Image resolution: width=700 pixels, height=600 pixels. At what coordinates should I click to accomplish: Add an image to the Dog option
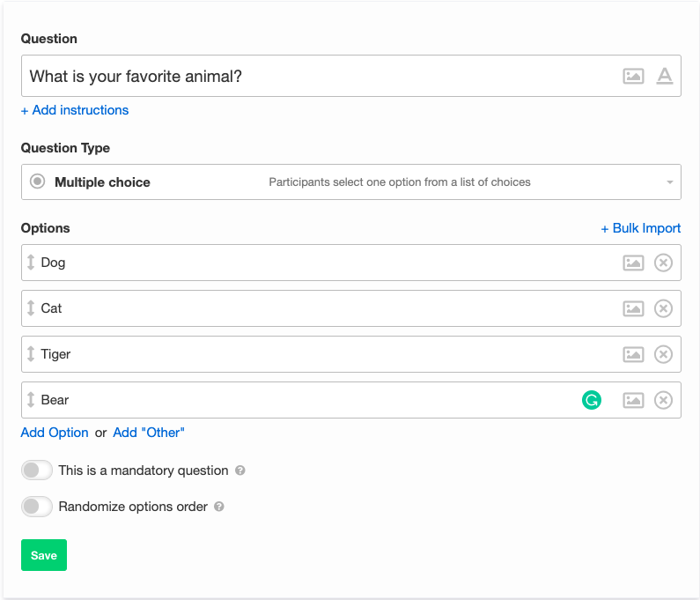pos(633,263)
